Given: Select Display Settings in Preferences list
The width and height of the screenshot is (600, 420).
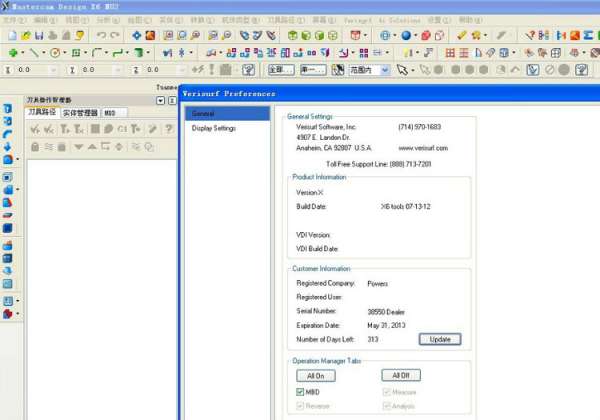Looking at the screenshot, I should [x=214, y=128].
